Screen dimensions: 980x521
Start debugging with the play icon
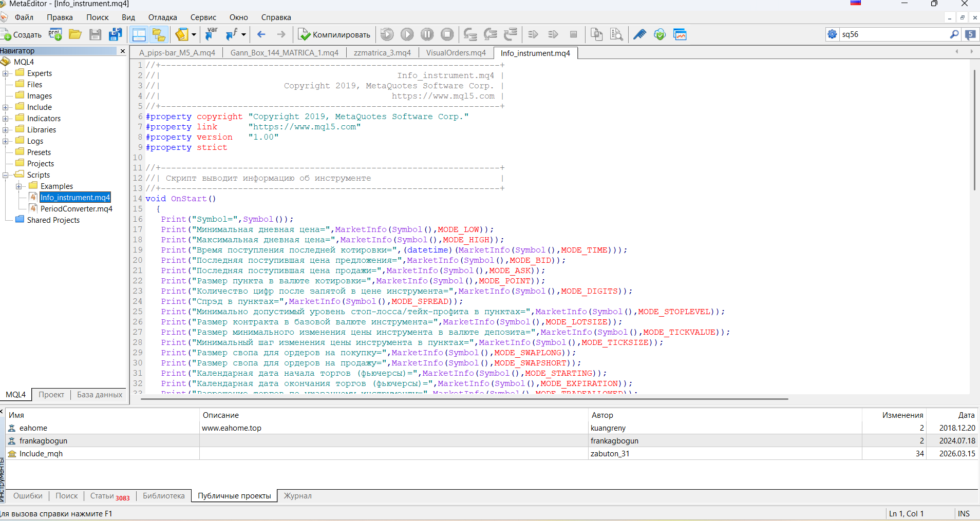coord(407,34)
